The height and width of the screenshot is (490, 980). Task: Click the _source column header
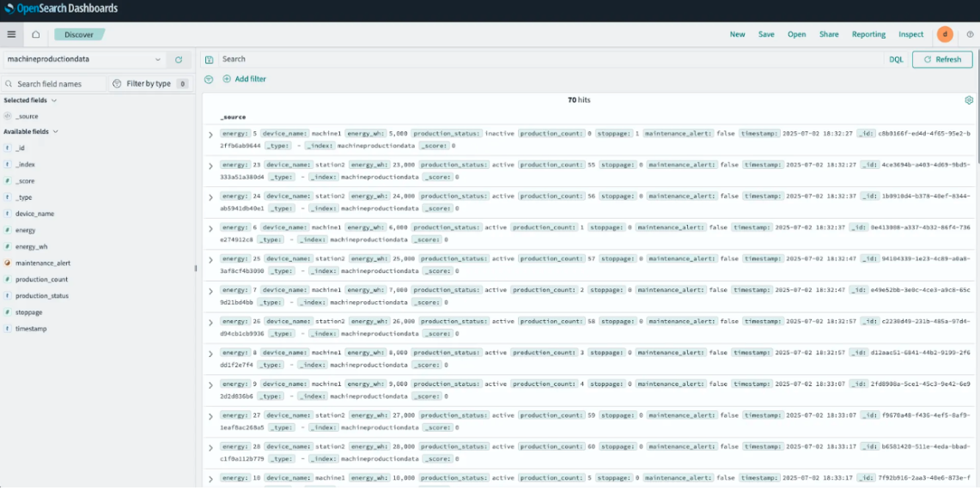[x=233, y=117]
